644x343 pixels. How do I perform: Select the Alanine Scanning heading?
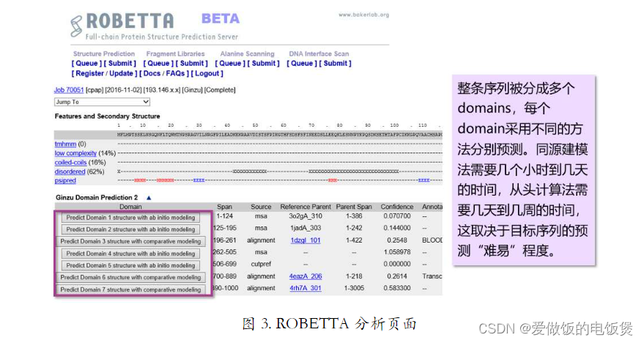[247, 54]
